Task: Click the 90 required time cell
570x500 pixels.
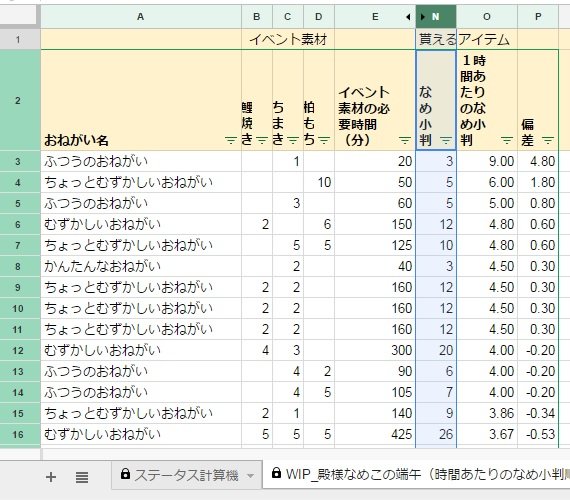Action: [x=375, y=371]
